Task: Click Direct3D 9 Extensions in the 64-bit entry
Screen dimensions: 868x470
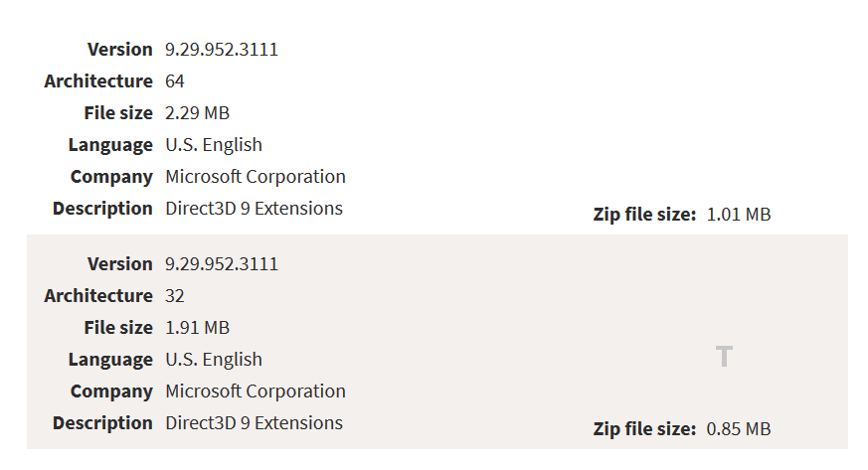Action: pos(254,209)
